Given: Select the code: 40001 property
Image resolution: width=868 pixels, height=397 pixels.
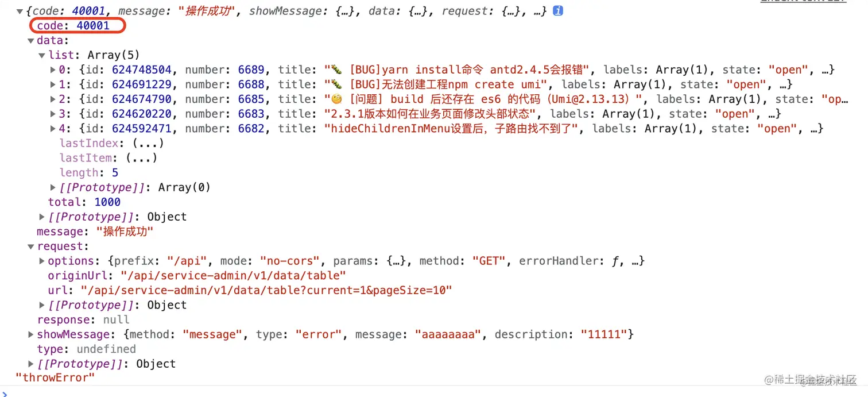Looking at the screenshot, I should 73,26.
